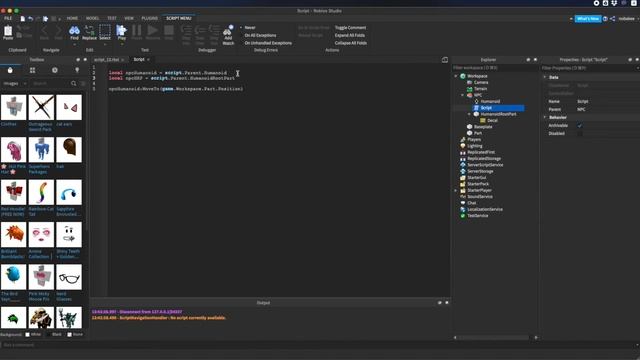Switch to the MODEL ribbon tab
640x360 pixels.
(92, 18)
